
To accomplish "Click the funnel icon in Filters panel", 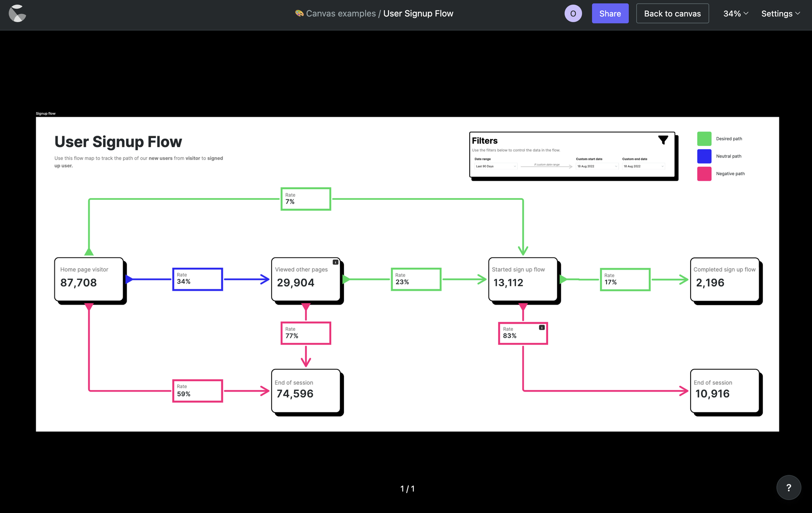I will [663, 140].
